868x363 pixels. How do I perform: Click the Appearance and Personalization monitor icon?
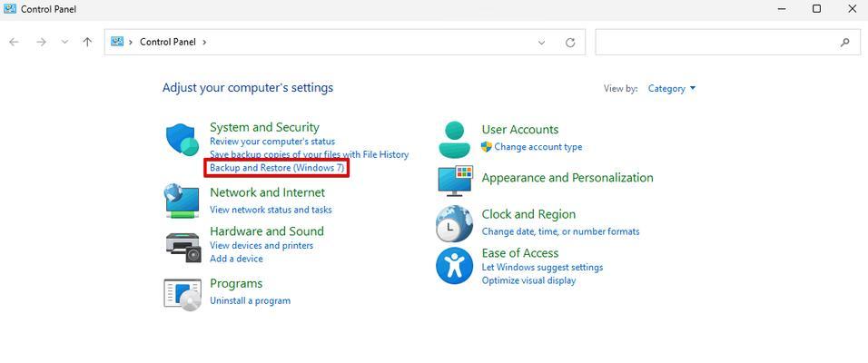coord(455,181)
